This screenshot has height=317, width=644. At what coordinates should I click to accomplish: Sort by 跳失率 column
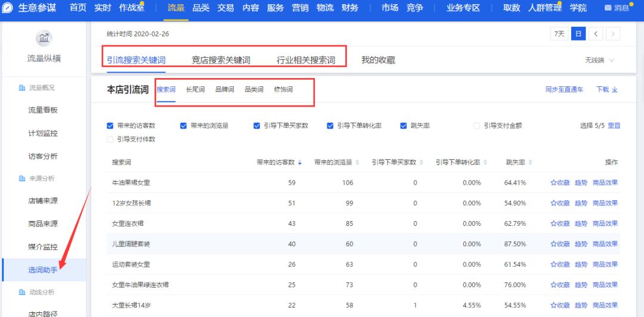tap(531, 163)
